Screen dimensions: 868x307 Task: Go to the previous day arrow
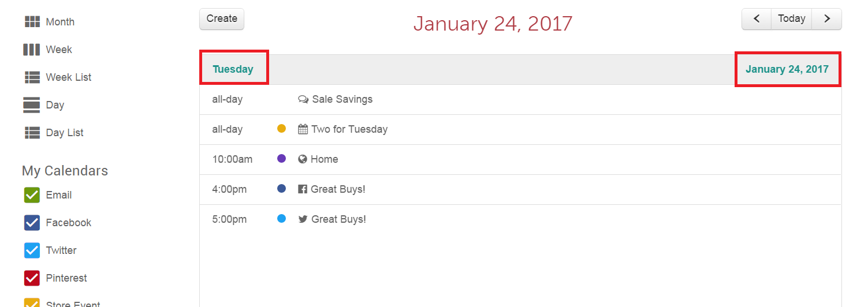(757, 19)
